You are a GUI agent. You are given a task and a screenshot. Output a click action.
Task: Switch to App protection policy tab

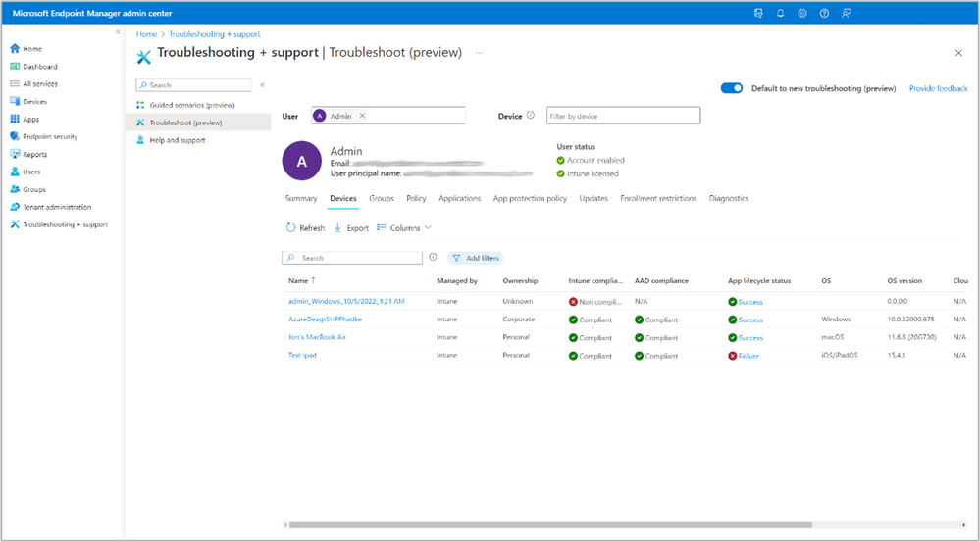pyautogui.click(x=530, y=199)
